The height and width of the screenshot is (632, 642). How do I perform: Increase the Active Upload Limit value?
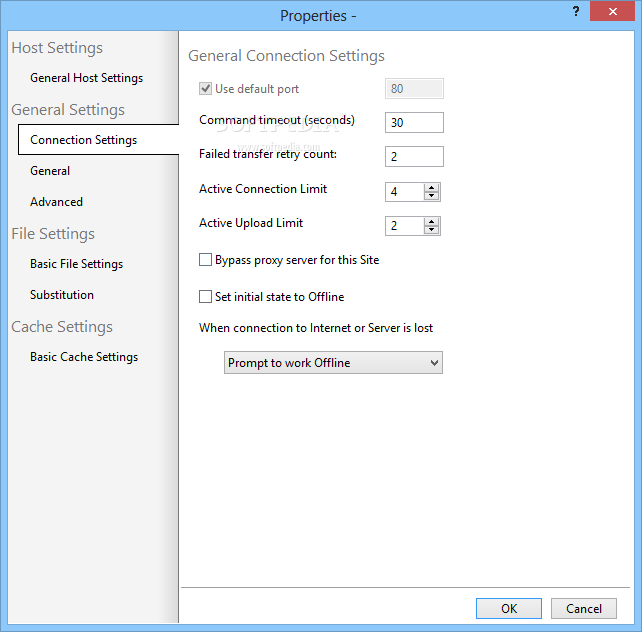click(432, 221)
